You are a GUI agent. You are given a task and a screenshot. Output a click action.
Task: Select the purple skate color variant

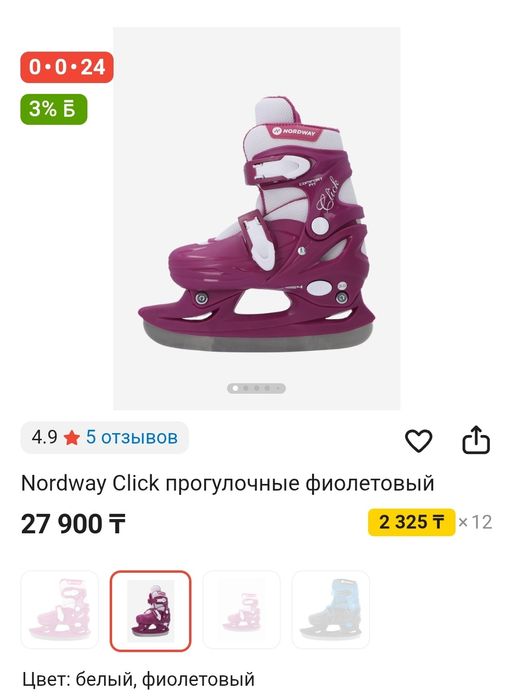click(151, 611)
